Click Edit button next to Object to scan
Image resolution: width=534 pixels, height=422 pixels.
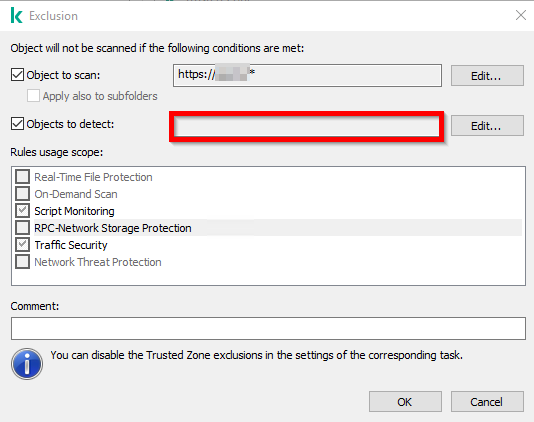coord(487,76)
